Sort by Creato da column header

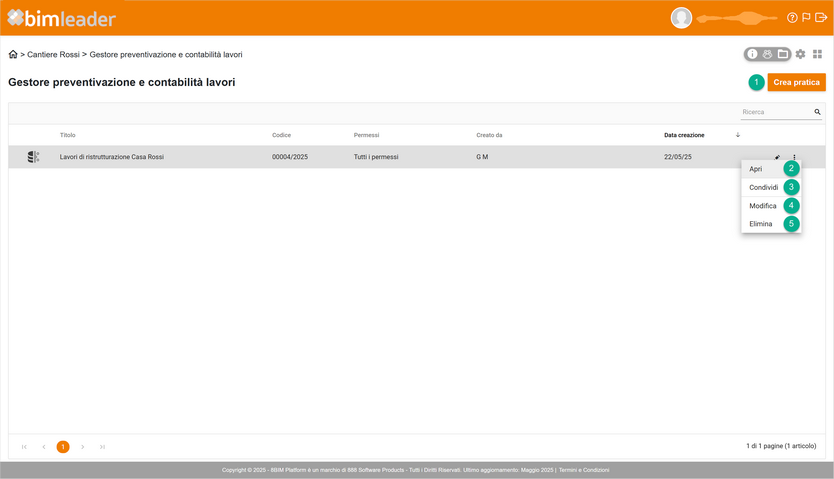pyautogui.click(x=489, y=135)
